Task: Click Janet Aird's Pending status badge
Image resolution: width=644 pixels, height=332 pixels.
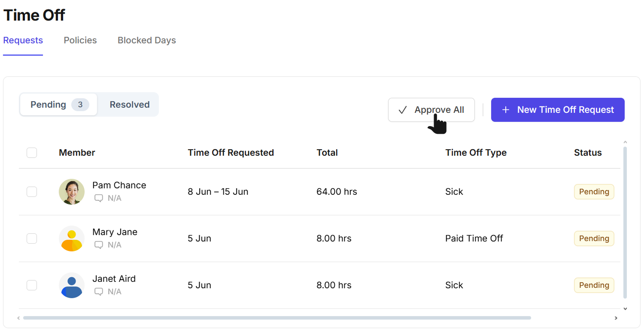Action: coord(594,285)
